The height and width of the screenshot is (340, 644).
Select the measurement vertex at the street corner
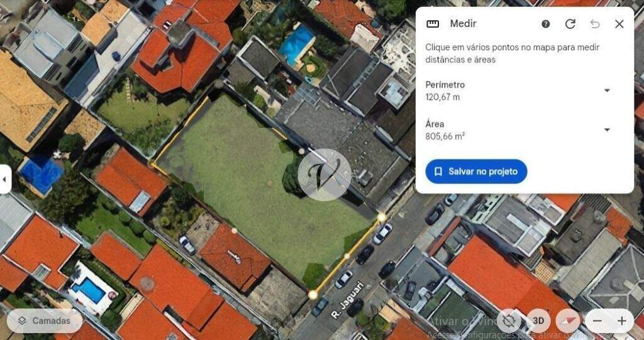tap(313, 294)
